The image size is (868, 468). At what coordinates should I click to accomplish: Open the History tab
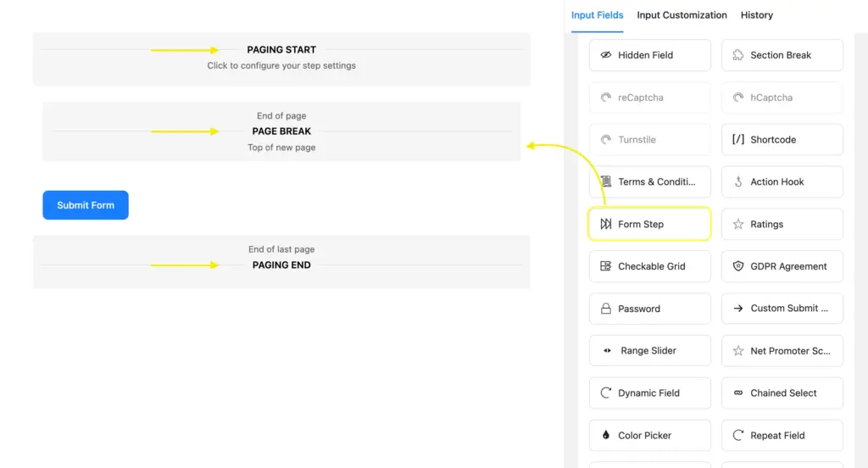click(756, 15)
